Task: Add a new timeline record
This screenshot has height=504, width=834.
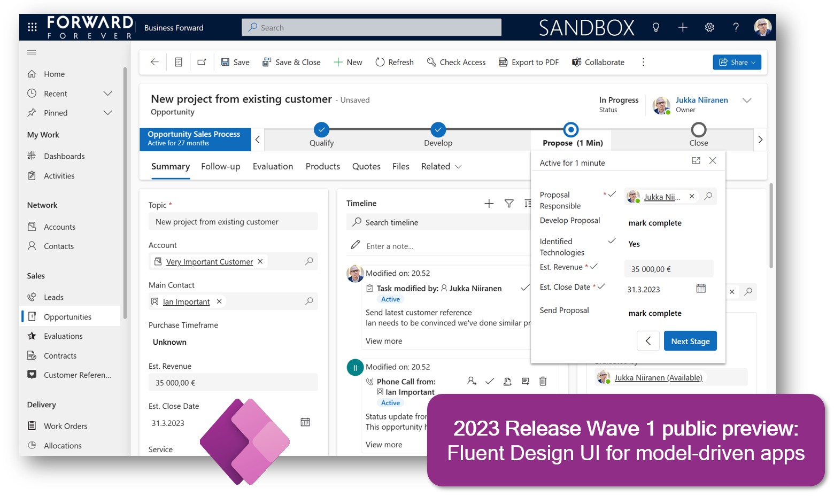Action: pos(489,203)
